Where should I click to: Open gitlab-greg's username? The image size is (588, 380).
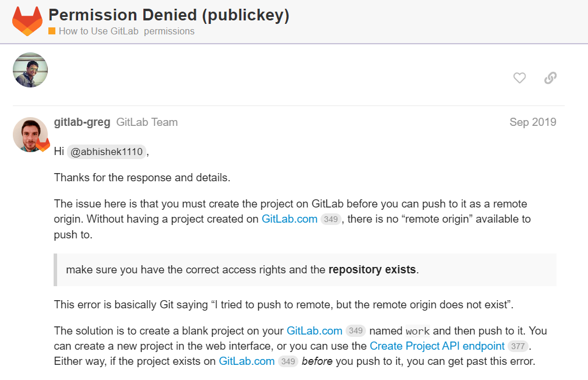[82, 122]
